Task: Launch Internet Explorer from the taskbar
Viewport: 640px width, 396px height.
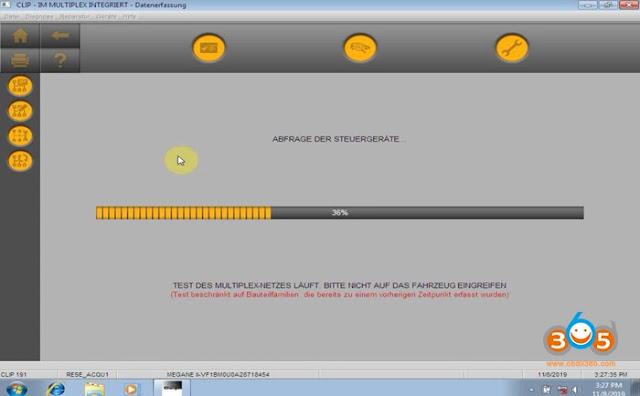Action: tap(56, 389)
